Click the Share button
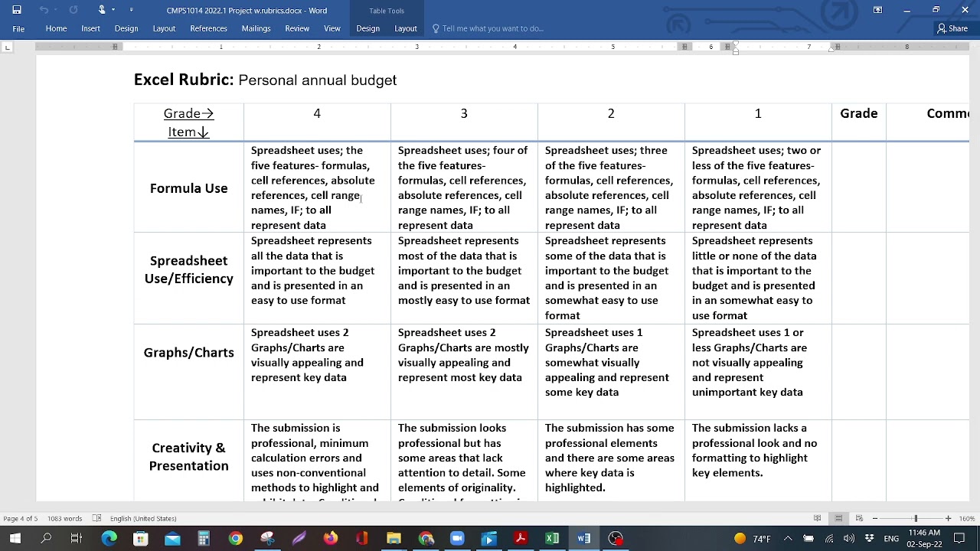The height and width of the screenshot is (551, 980). 953,28
